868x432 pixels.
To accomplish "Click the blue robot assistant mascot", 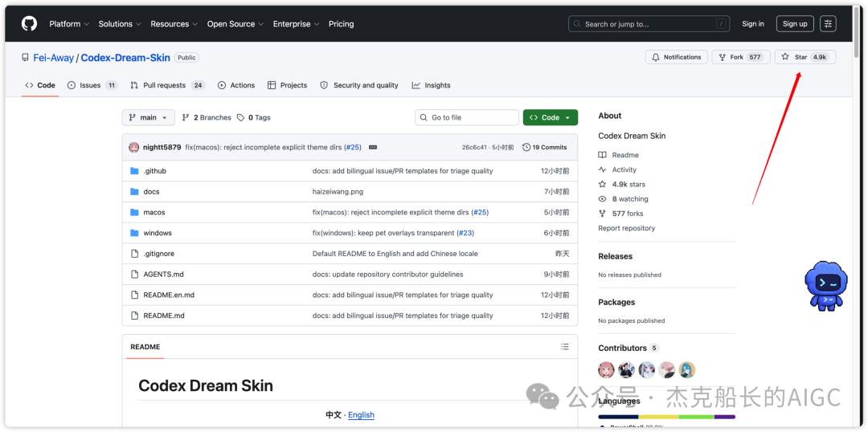I will coord(825,284).
